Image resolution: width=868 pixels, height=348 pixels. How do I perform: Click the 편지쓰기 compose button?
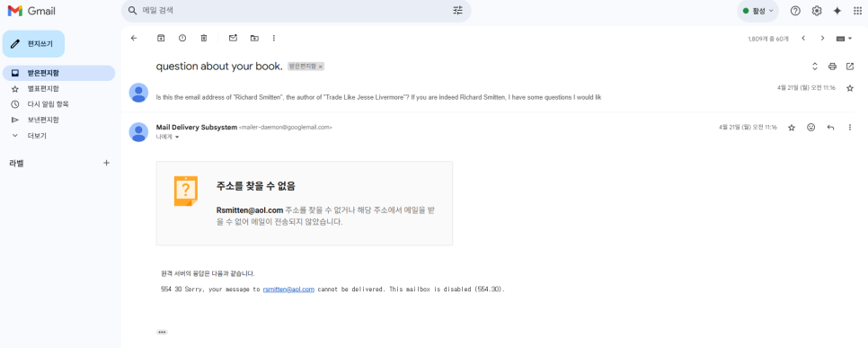[33, 44]
